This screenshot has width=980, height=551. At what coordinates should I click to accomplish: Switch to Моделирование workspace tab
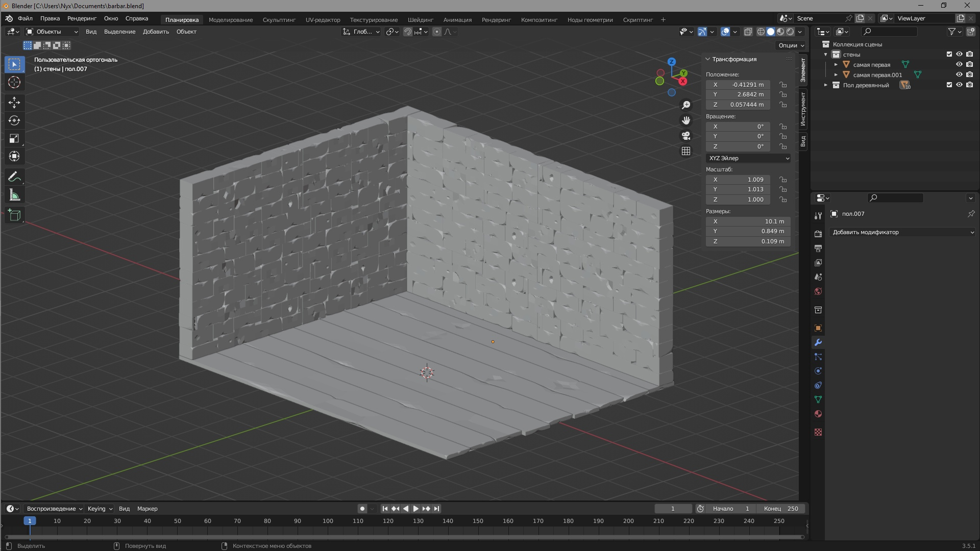tap(231, 20)
